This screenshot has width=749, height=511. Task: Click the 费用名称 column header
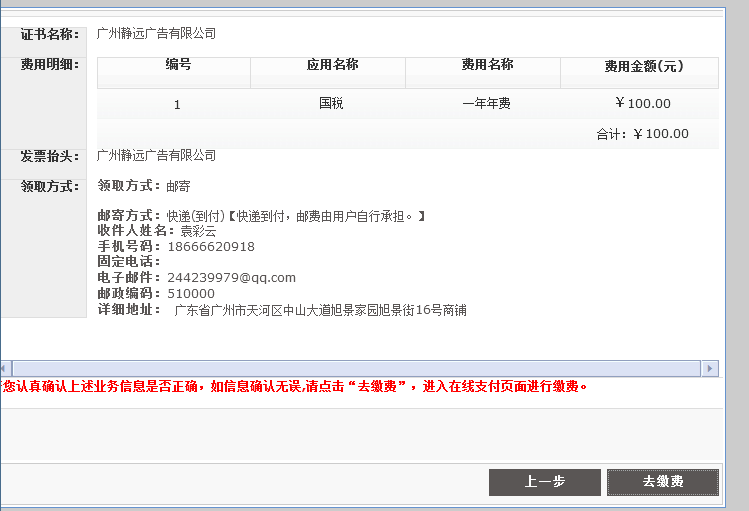483,73
